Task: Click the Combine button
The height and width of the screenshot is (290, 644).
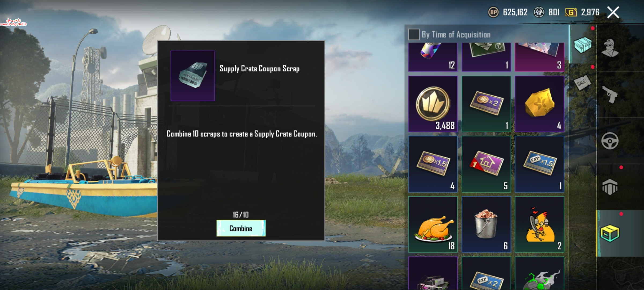Action: tap(241, 228)
